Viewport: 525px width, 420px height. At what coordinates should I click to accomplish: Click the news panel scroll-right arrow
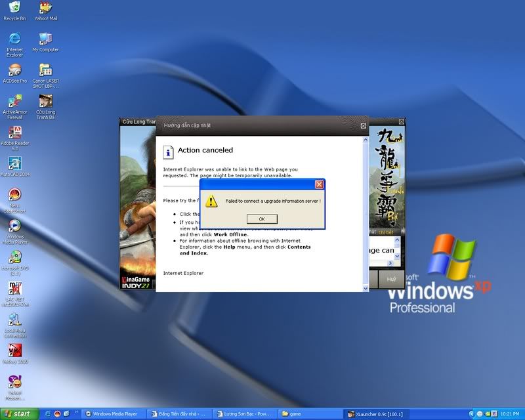click(x=390, y=263)
